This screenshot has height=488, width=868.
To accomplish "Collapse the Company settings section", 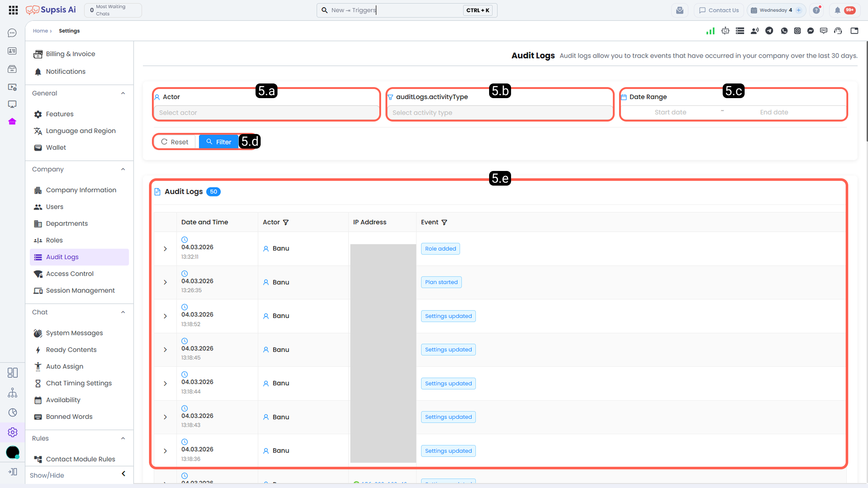I will pos(123,169).
